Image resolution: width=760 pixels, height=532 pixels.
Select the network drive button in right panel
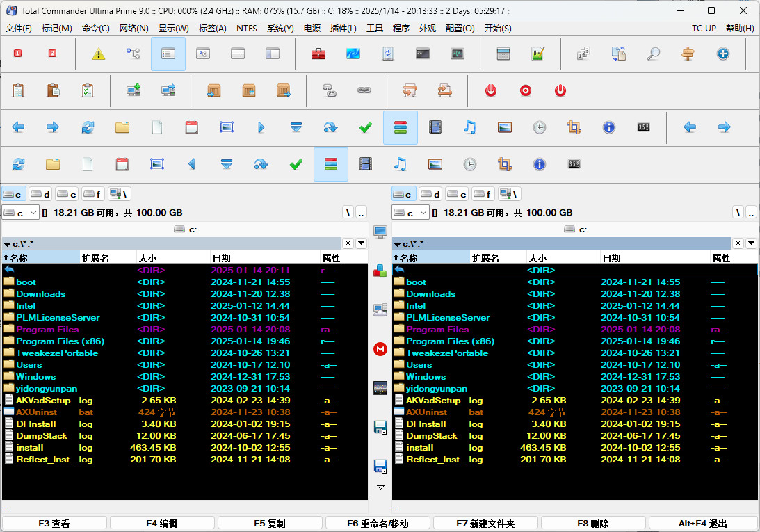tap(510, 194)
